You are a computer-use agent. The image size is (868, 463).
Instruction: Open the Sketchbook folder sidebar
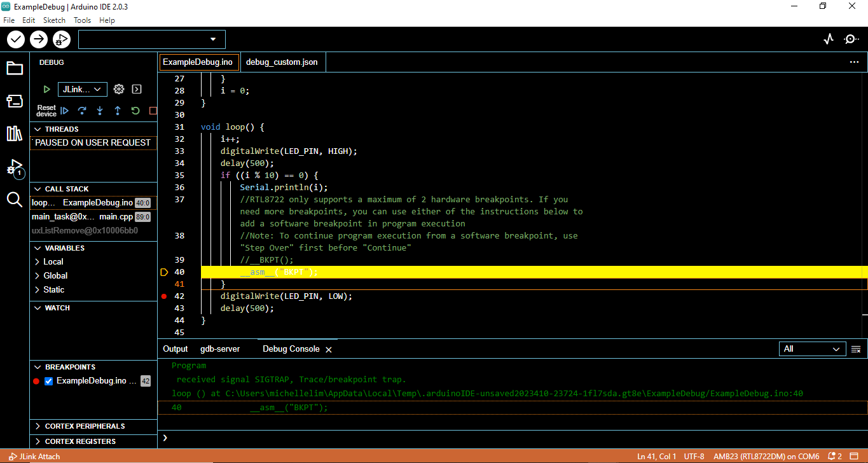point(15,68)
